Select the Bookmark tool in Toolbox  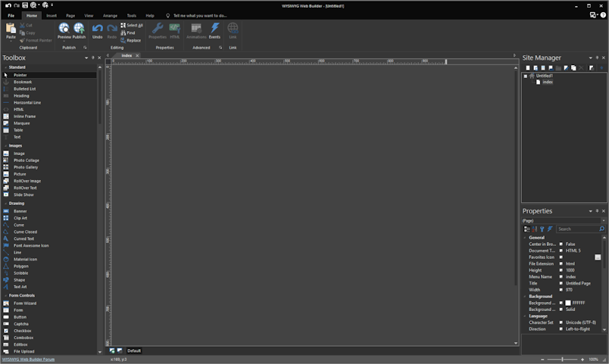point(49,82)
